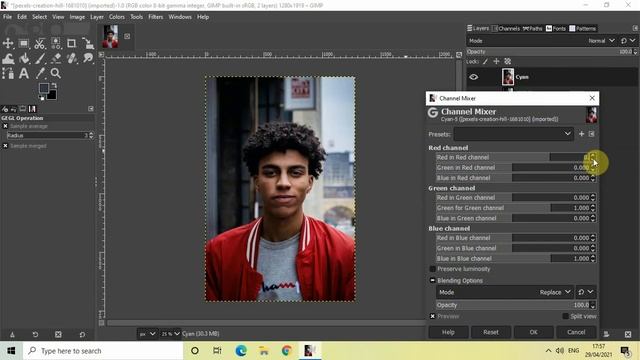
Task: Click the OK button in Channel Mixer
Action: pyautogui.click(x=533, y=332)
